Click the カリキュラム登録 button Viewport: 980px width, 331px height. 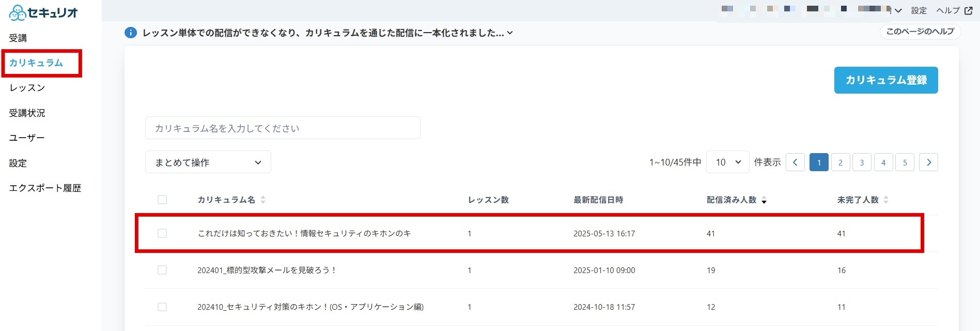click(886, 80)
